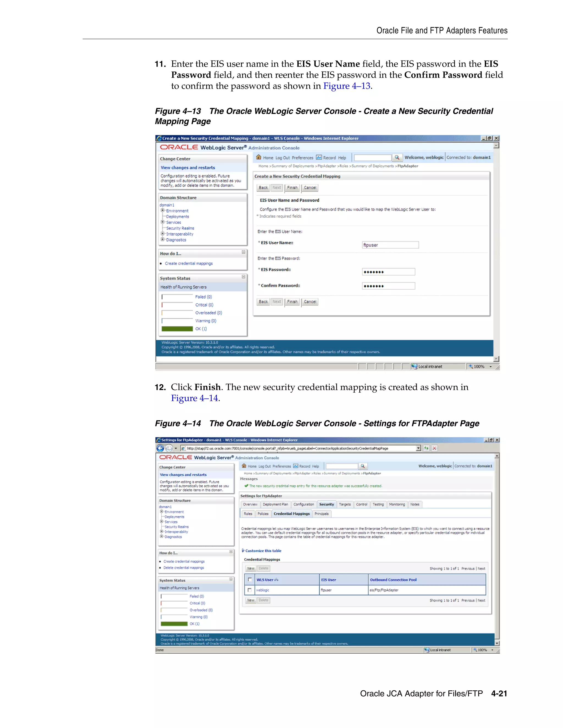Click lower Finish button in Figure 4-13
The width and height of the screenshot is (563, 728).
(292, 302)
